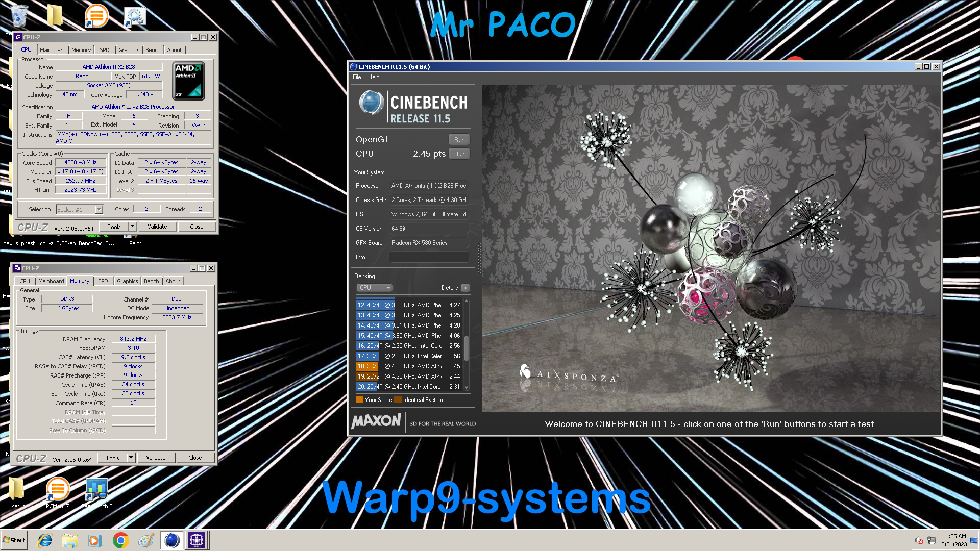The width and height of the screenshot is (980, 551).
Task: Click Close button in bottom CPU-Z window
Action: pyautogui.click(x=195, y=458)
